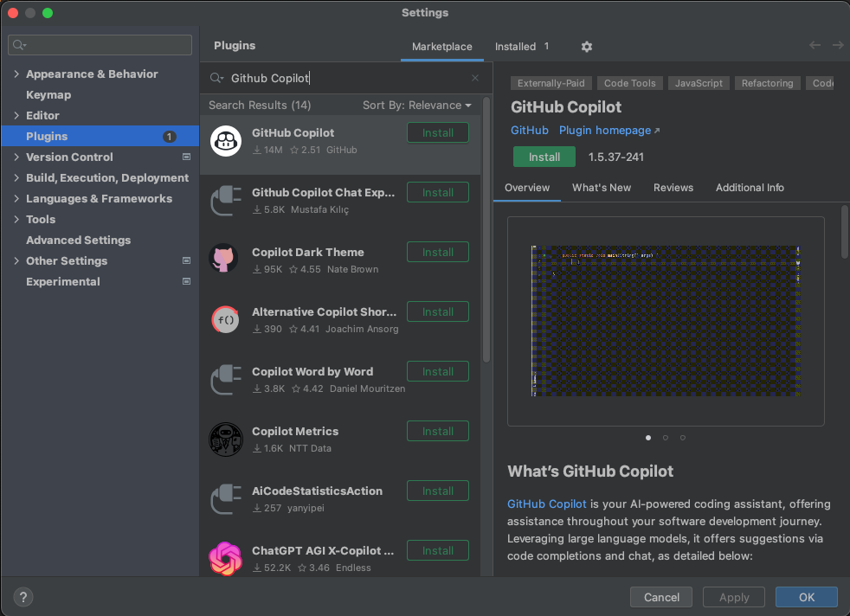
Task: Expand the Other Settings node
Action: [16, 261]
